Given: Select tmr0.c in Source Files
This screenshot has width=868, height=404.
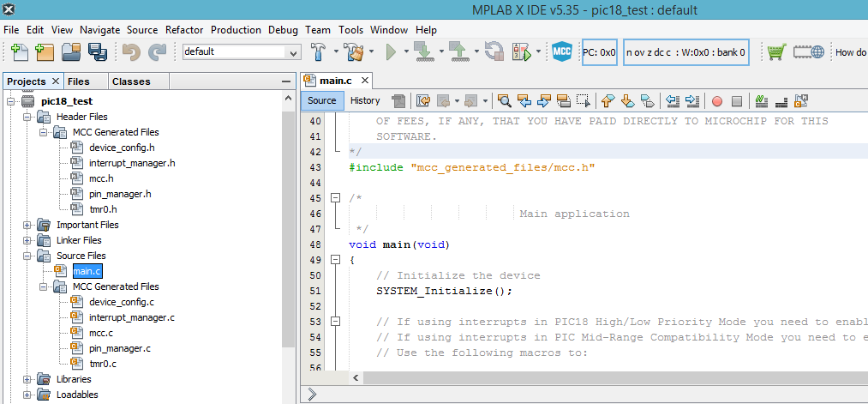Looking at the screenshot, I should point(103,364).
